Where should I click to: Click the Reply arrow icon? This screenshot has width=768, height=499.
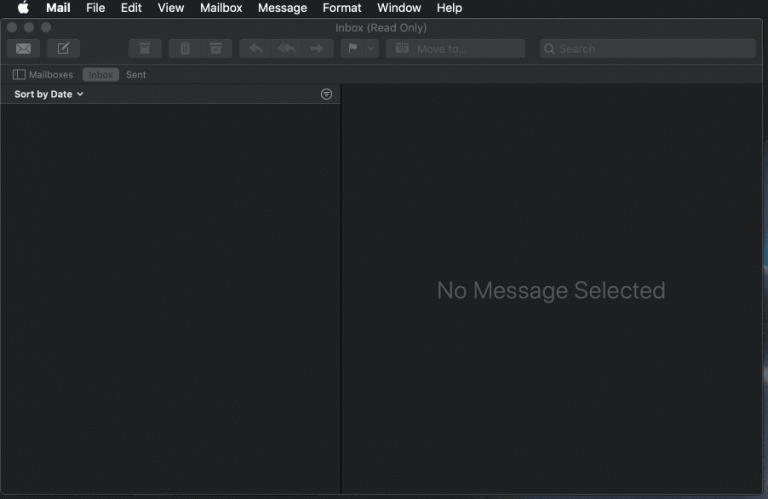(x=256, y=48)
